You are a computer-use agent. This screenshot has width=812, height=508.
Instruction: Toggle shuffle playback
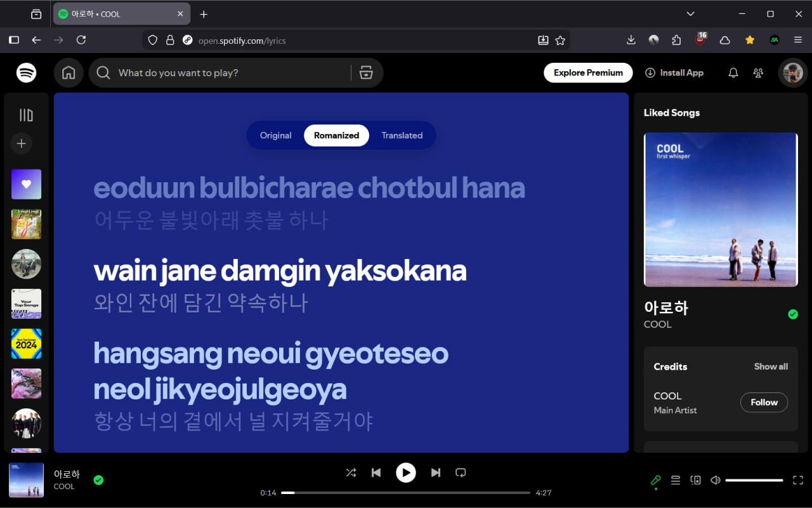coord(351,472)
